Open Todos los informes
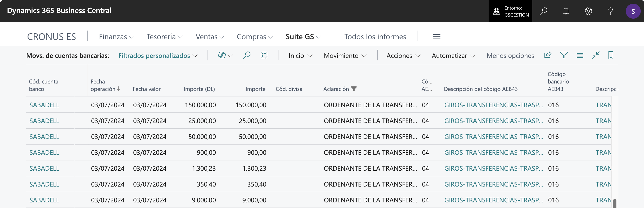The height and width of the screenshot is (208, 644). coord(375,37)
